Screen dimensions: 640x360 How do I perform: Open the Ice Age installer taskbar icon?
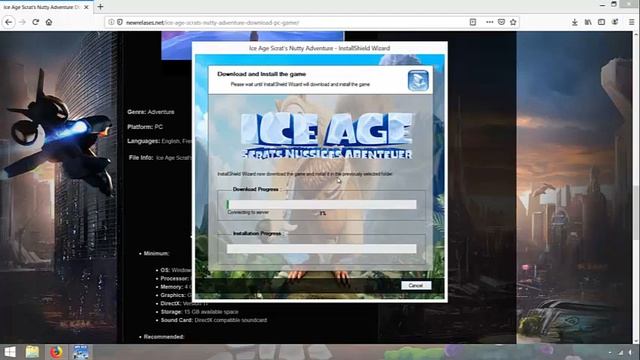click(80, 352)
